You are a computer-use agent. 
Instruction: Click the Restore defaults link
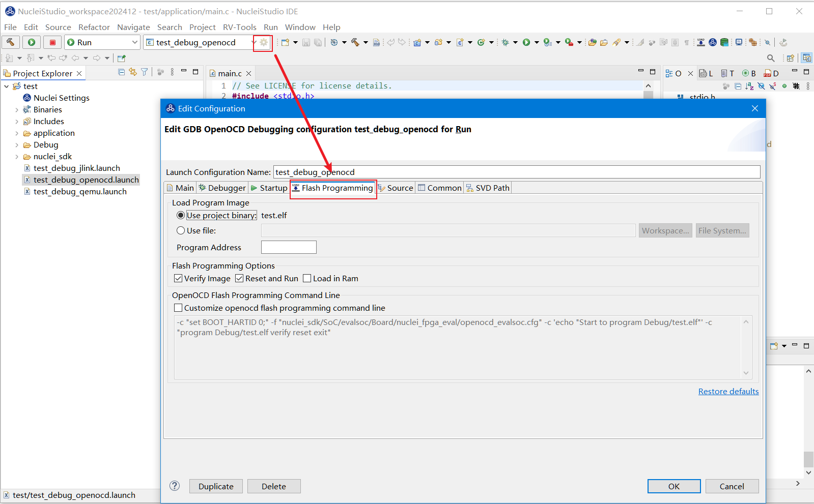pyautogui.click(x=728, y=391)
